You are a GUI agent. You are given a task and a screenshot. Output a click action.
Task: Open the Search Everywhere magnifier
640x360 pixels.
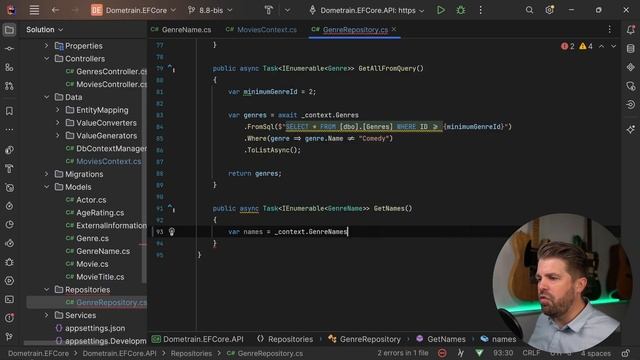point(529,10)
